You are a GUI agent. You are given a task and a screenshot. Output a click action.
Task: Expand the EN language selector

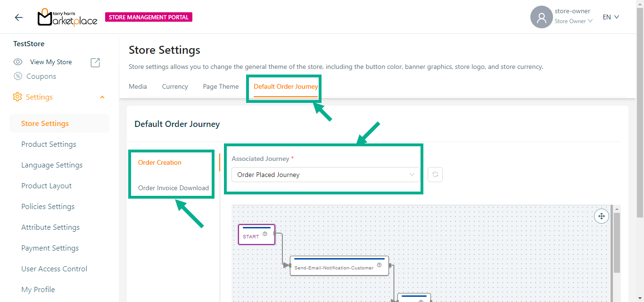611,17
